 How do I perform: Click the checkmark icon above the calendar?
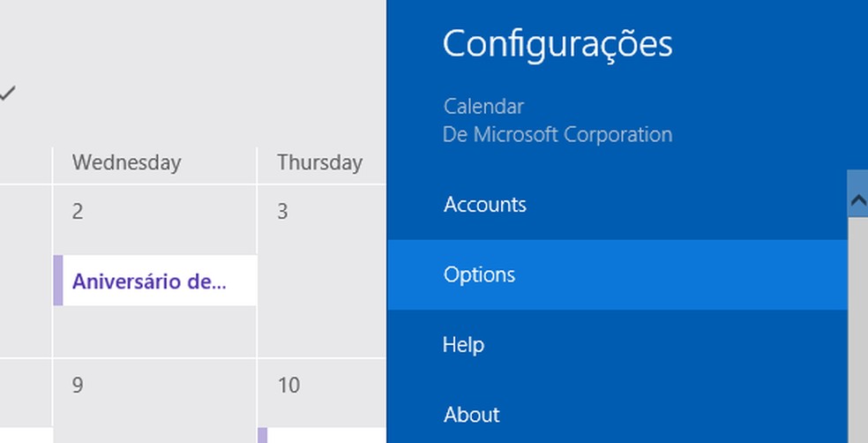pos(7,93)
